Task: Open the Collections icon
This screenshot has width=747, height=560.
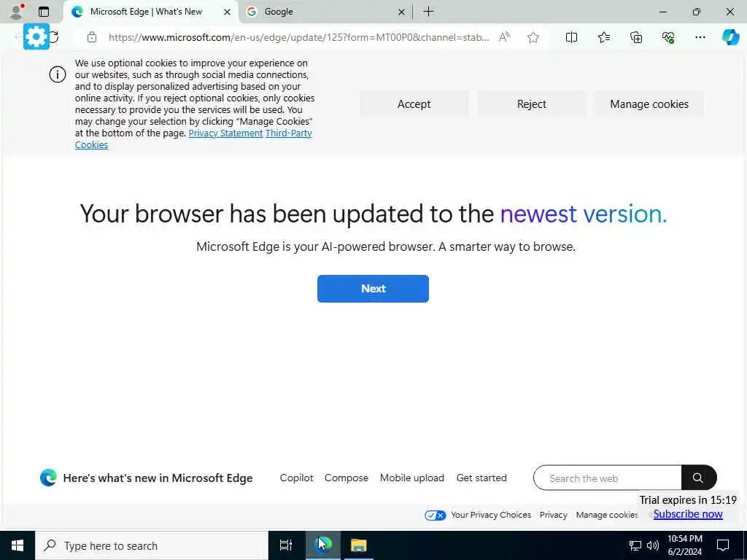Action: tap(636, 37)
